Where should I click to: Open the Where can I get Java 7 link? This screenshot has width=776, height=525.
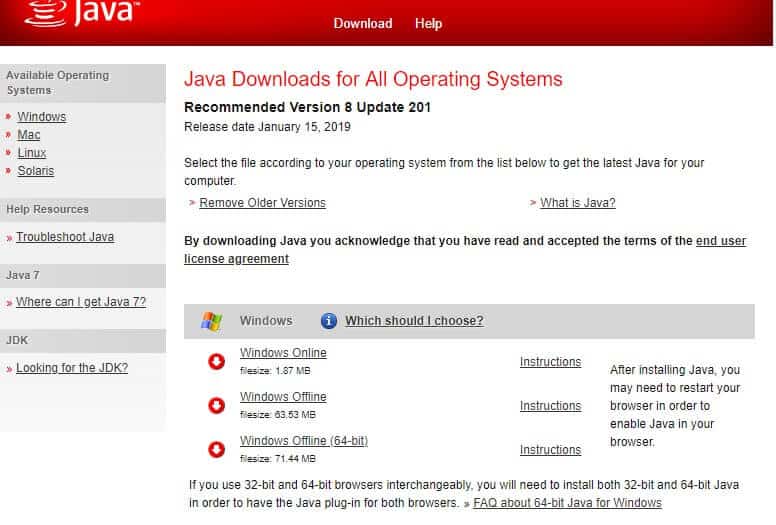coord(81,302)
